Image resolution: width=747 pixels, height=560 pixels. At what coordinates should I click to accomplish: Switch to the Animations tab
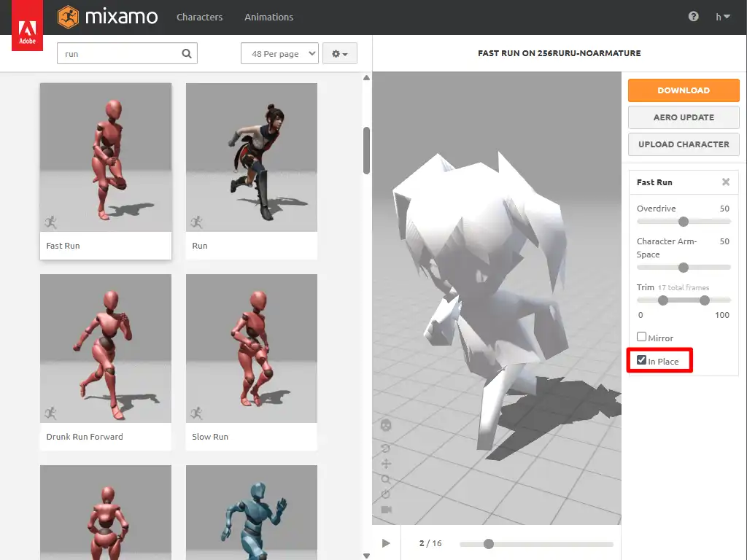268,17
